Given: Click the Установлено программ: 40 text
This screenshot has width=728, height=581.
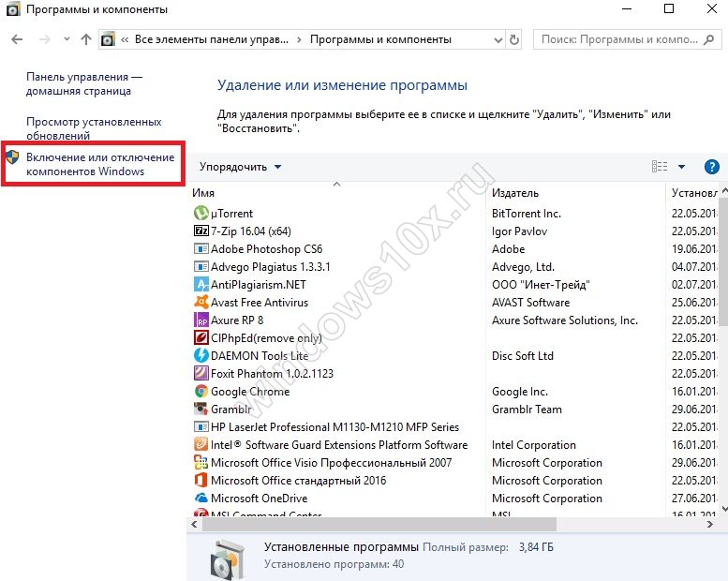Looking at the screenshot, I should (x=334, y=564).
